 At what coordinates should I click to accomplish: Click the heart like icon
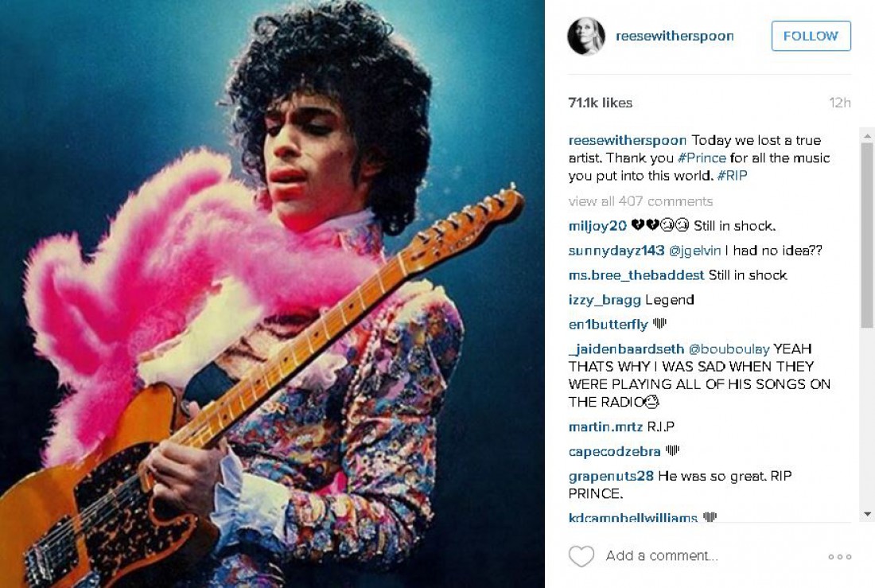tap(581, 556)
